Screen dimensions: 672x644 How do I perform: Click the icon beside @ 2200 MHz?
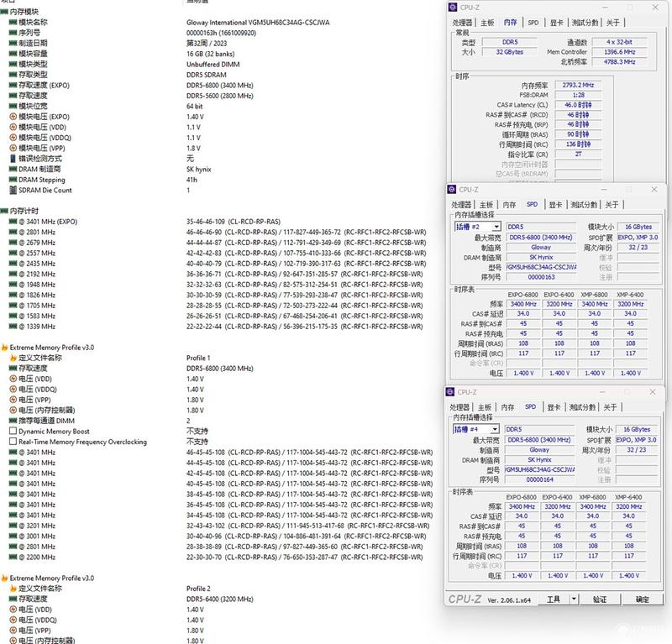point(13,557)
